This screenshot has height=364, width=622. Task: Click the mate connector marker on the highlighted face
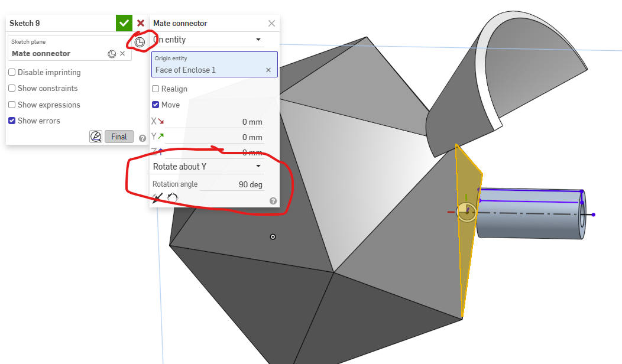[466, 212]
